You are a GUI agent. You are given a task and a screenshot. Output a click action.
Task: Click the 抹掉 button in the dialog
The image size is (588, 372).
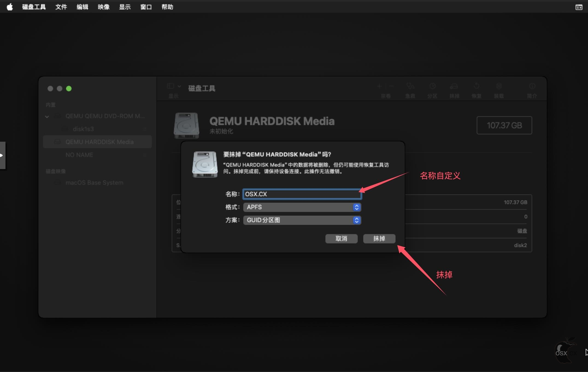coord(379,239)
